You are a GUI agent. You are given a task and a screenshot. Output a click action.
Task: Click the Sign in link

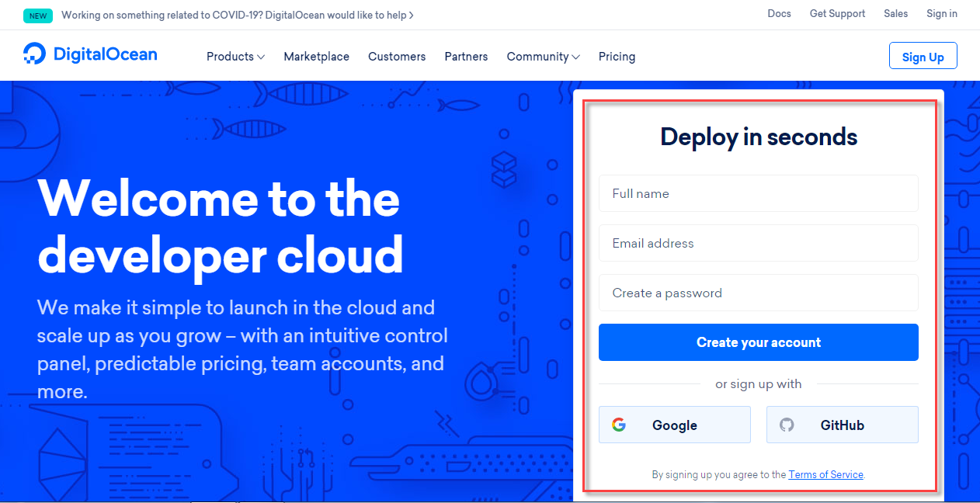pyautogui.click(x=942, y=13)
